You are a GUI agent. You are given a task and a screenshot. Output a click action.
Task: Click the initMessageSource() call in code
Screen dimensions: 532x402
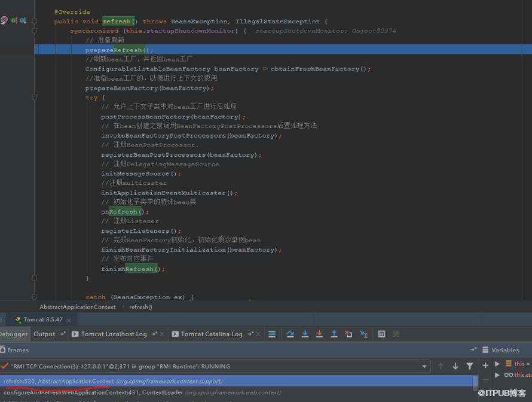(141, 173)
